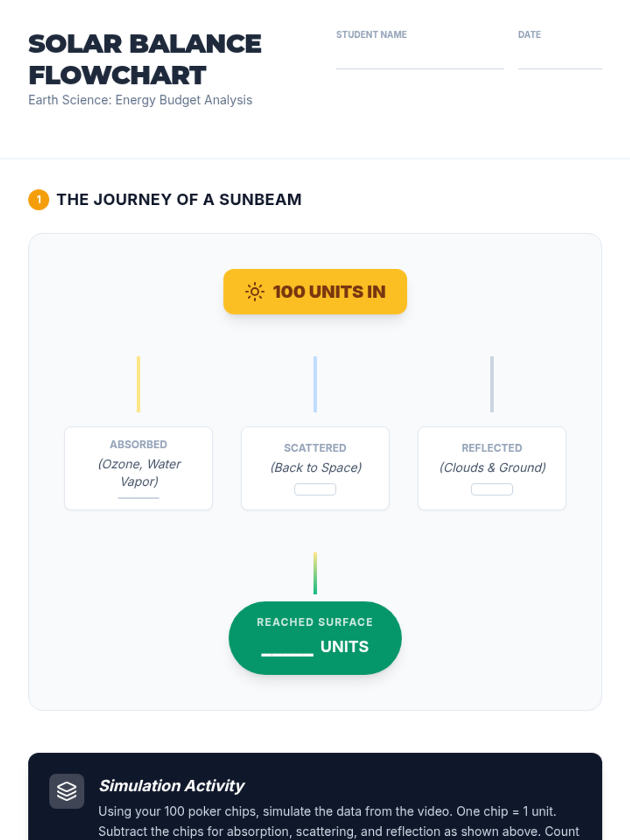
Task: Click the Earth Science subtitle text
Action: click(140, 100)
